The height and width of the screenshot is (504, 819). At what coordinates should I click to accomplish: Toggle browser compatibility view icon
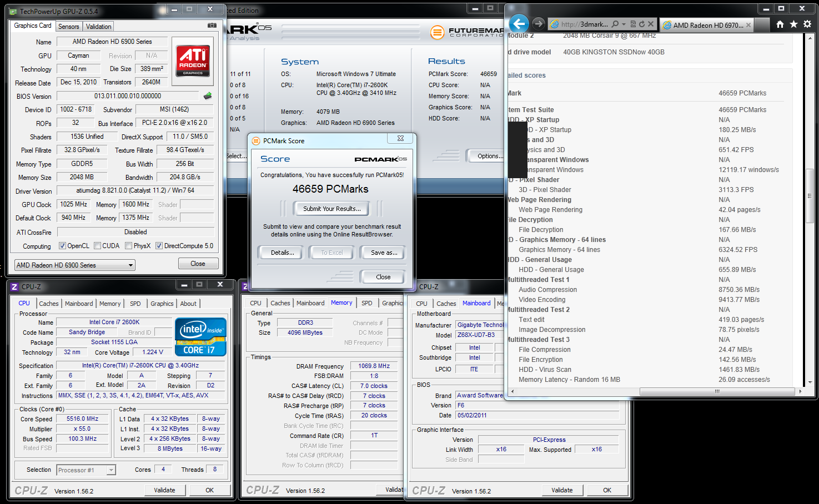(633, 24)
